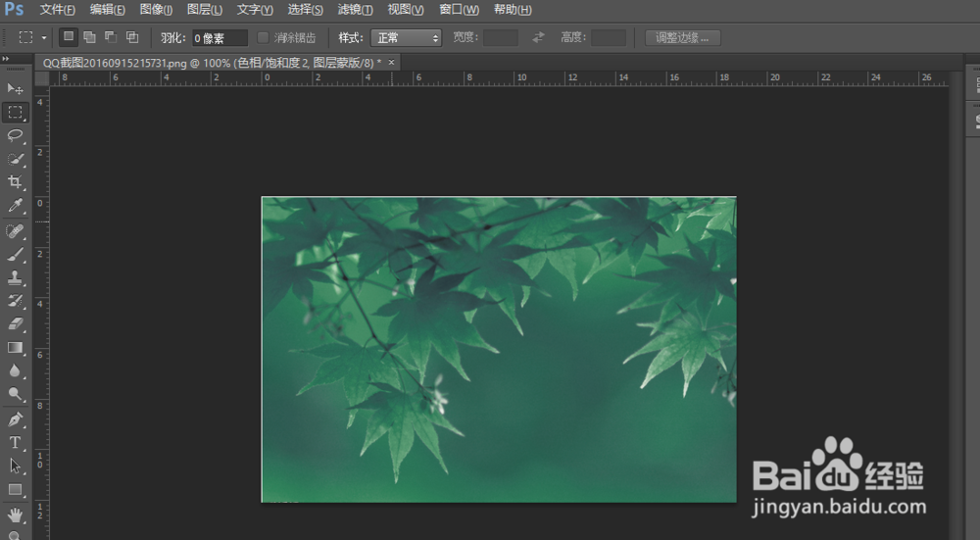Click the 羽化 feather input field
The height and width of the screenshot is (540, 980).
pyautogui.click(x=220, y=38)
